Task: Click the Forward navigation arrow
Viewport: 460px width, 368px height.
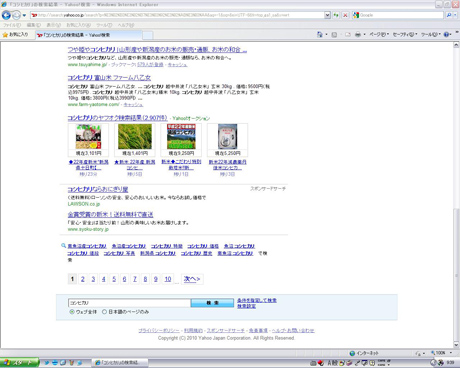Action: click(x=16, y=15)
